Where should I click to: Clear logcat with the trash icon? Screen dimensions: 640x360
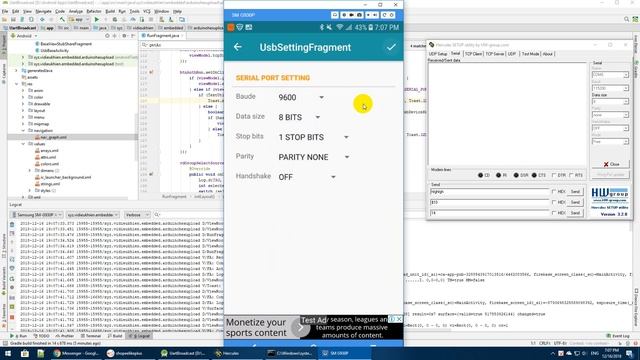click(12, 224)
